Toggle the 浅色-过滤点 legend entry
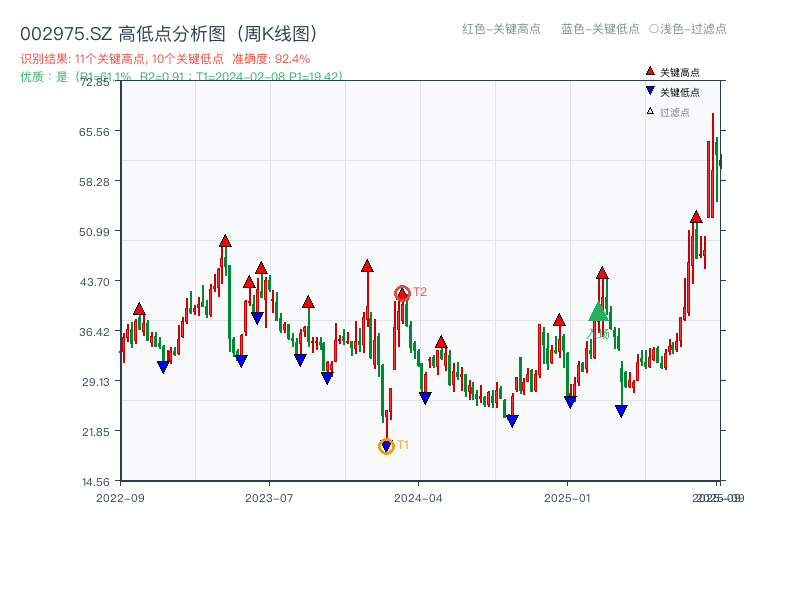Screen dimensions: 800x600 pos(690,30)
